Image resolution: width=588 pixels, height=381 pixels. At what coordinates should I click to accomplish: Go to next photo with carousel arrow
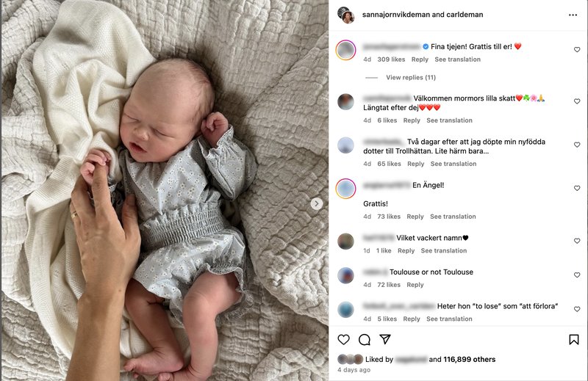pyautogui.click(x=317, y=203)
